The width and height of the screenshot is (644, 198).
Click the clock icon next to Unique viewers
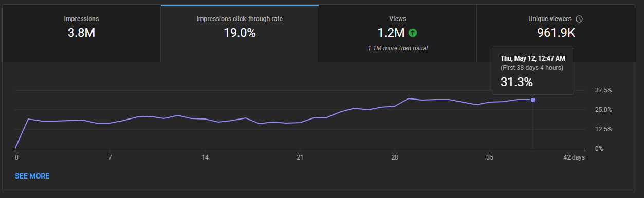[x=579, y=19]
